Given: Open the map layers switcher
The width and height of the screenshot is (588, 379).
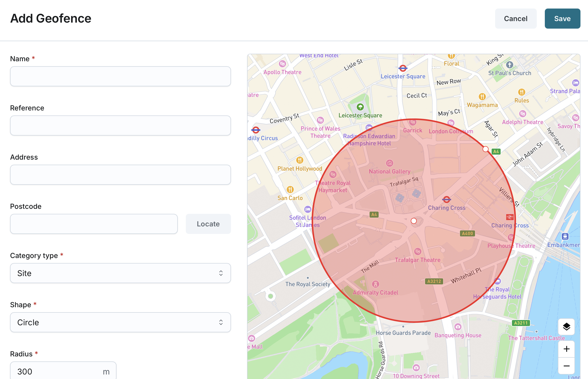Looking at the screenshot, I should 566,327.
